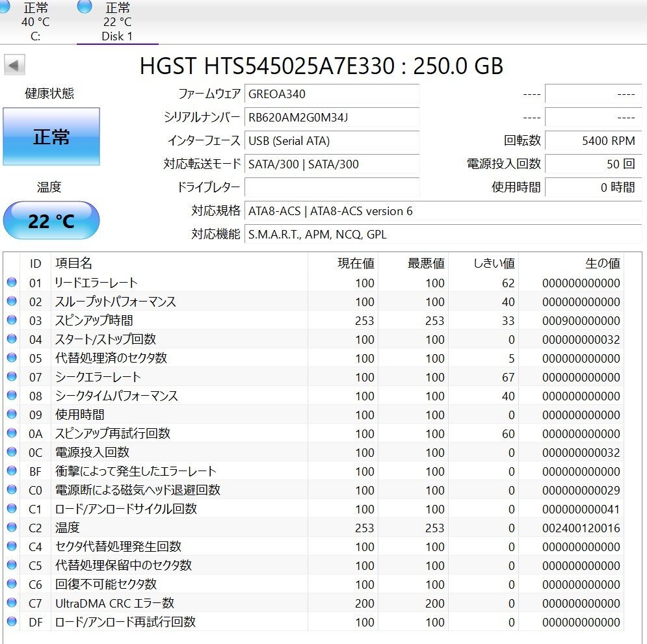Click the status icon for attribute C1
647x644 pixels.
12,508
